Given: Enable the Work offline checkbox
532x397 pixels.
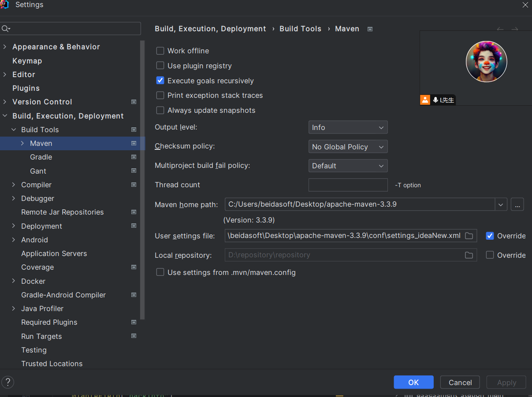Looking at the screenshot, I should click(x=160, y=51).
